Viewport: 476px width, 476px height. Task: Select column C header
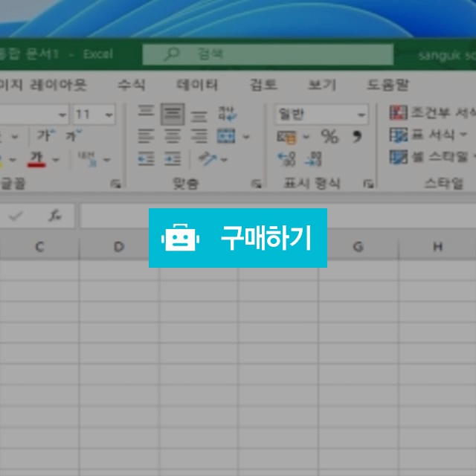point(39,247)
